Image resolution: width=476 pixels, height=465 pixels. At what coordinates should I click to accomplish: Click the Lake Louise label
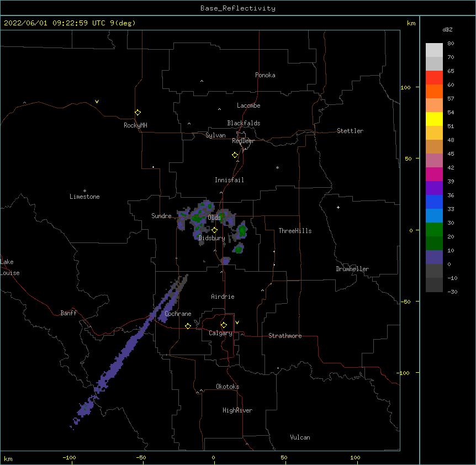click(x=10, y=267)
